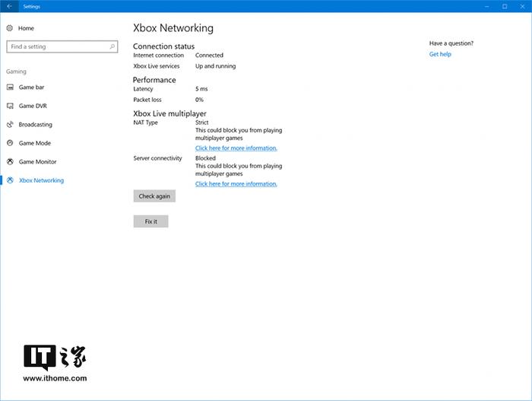
Task: Click the Settings title text
Action: pyautogui.click(x=32, y=6)
